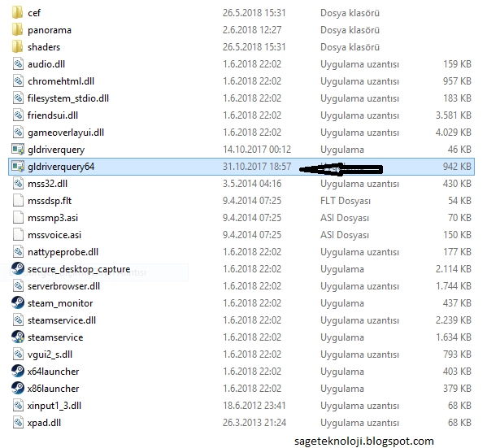
Task: Click the serverbrowser.dll file name
Action: pos(63,286)
